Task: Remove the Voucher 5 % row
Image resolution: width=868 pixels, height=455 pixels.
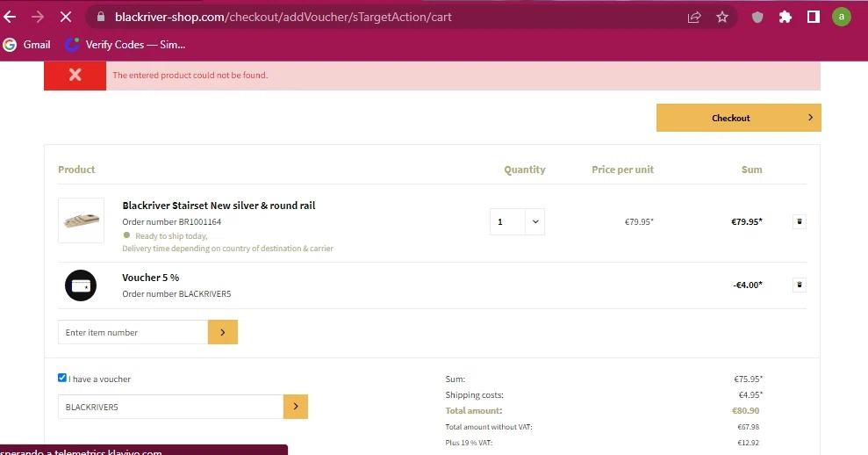Action: pos(800,285)
